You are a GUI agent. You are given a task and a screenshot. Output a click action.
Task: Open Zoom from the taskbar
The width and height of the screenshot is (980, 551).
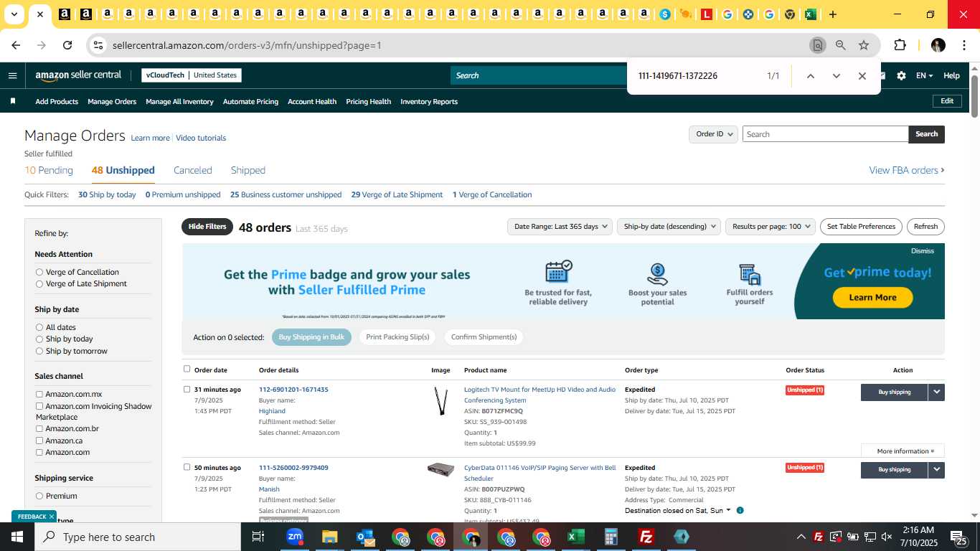(x=294, y=537)
